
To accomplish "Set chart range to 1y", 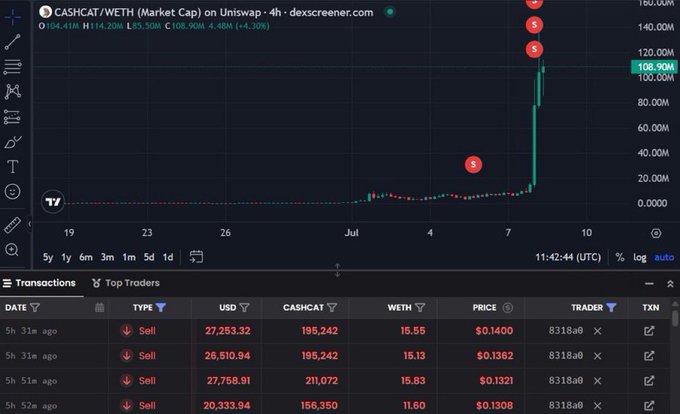I will pos(66,257).
